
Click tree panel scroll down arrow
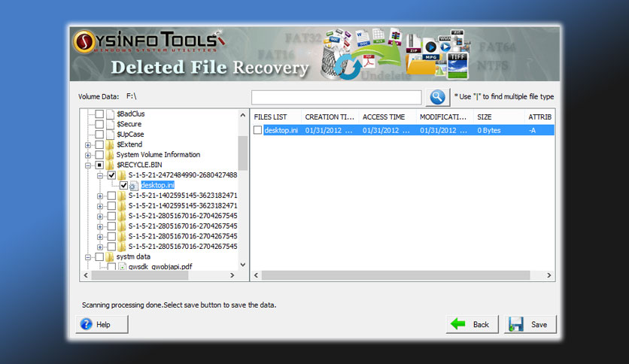point(243,265)
